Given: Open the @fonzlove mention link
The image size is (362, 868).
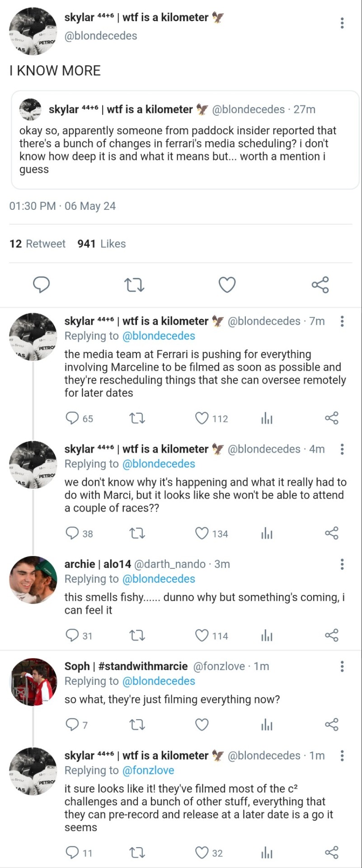Looking at the screenshot, I should [x=148, y=770].
